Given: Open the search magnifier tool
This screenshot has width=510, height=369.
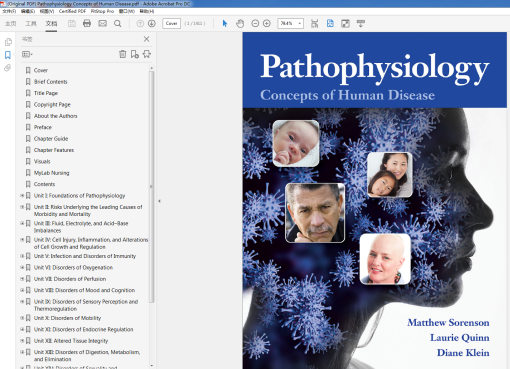Looking at the screenshot, I should [x=117, y=23].
